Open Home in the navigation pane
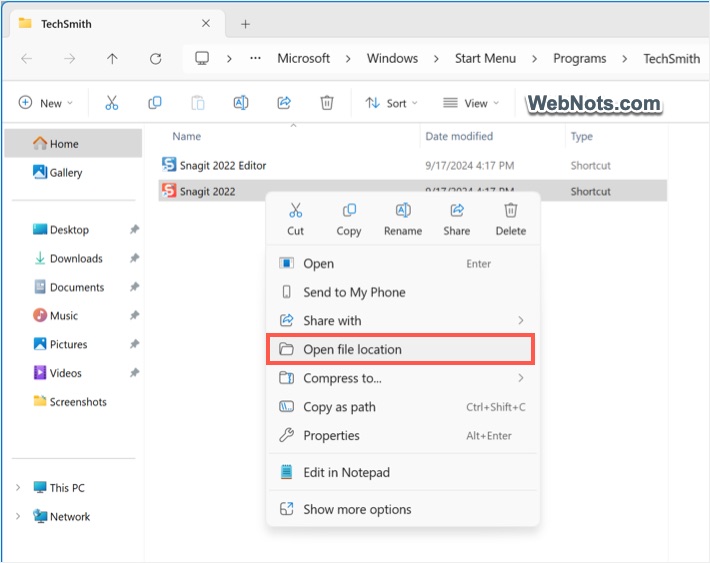Image resolution: width=710 pixels, height=563 pixels. click(x=73, y=144)
